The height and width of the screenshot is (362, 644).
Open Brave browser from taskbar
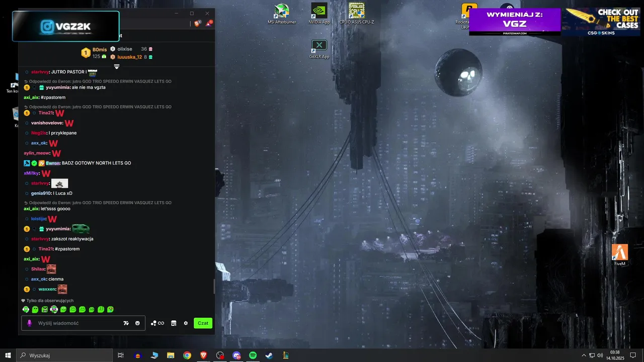(203, 355)
